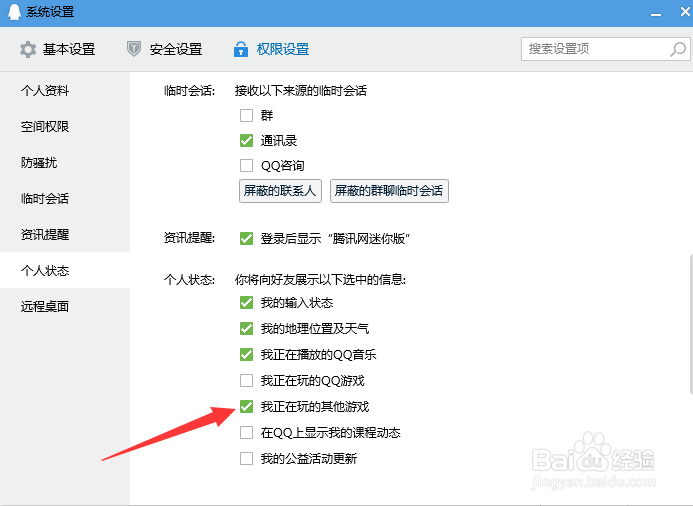The height and width of the screenshot is (506, 693).
Task: Select 临时会话 in the sidebar
Action: click(65, 198)
